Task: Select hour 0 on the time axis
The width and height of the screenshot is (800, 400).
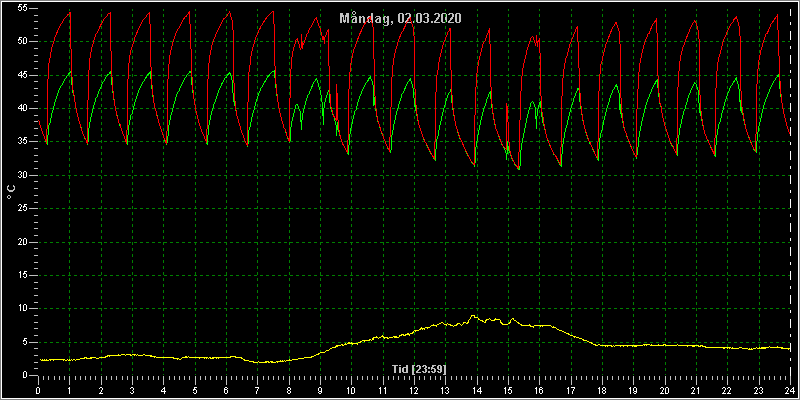Action: [x=38, y=391]
